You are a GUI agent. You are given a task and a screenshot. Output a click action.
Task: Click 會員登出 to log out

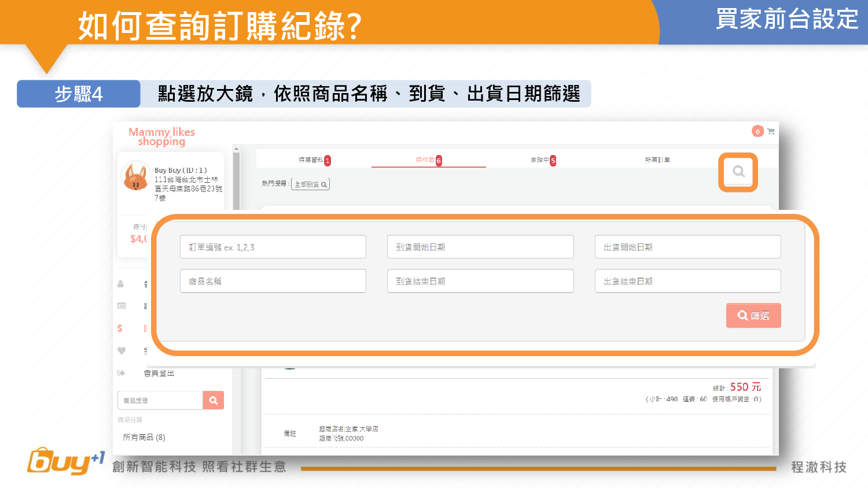[x=159, y=374]
